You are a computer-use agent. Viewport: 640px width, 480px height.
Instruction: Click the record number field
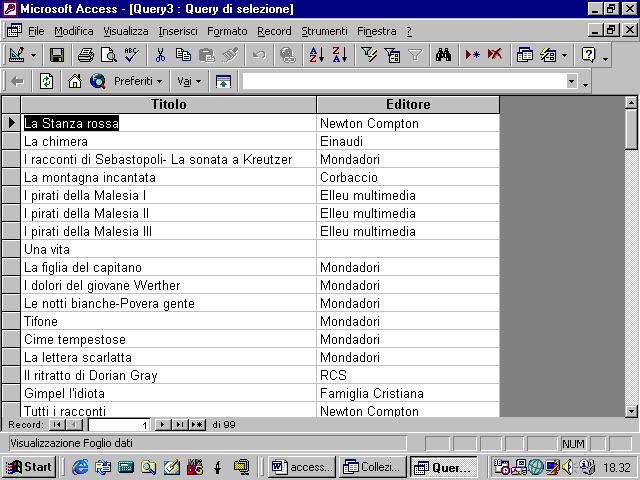[119, 425]
